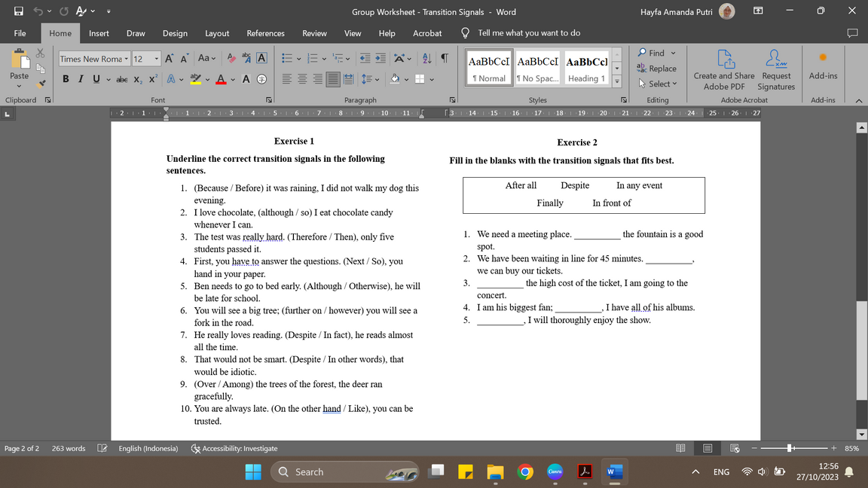Click the yellow text highlight color button

click(x=196, y=79)
